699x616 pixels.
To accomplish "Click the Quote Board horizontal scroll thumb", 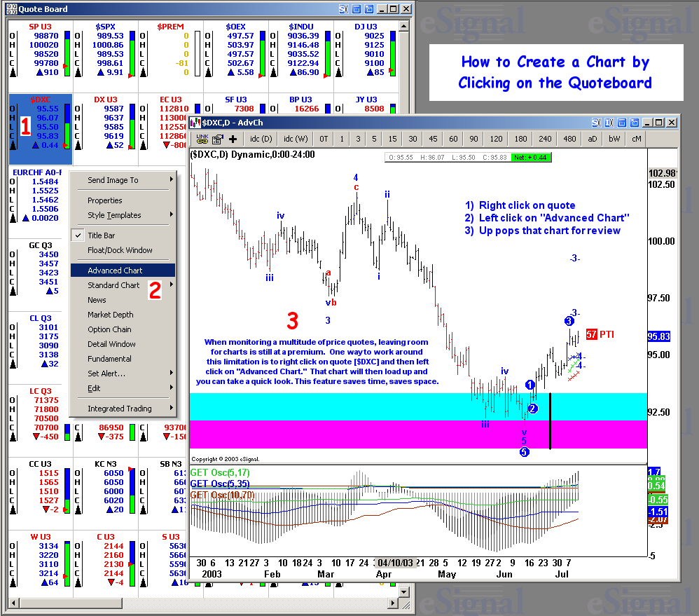I will point(71,603).
